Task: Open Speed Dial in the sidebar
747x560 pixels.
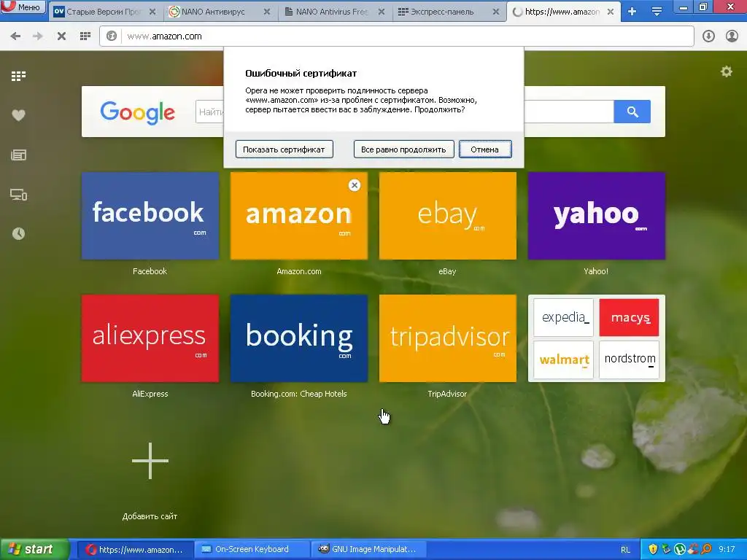Action: pyautogui.click(x=18, y=76)
